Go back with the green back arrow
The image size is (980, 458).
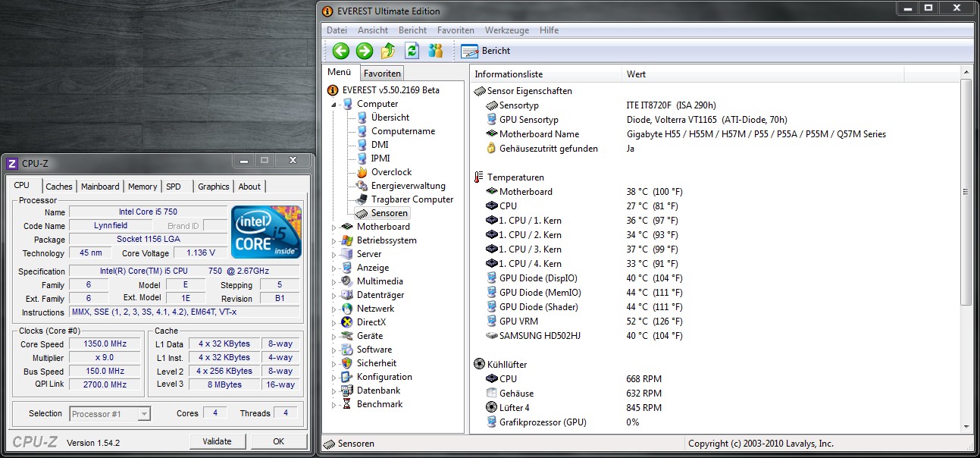point(341,51)
